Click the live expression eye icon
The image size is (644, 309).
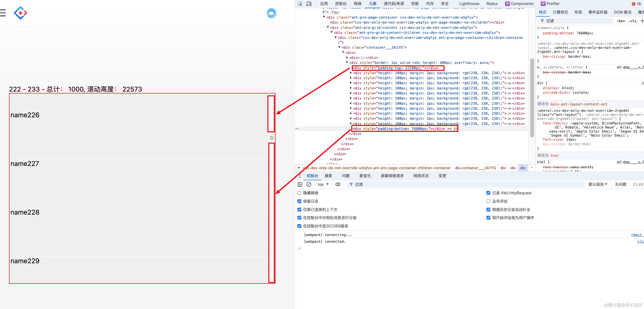pyautogui.click(x=338, y=184)
